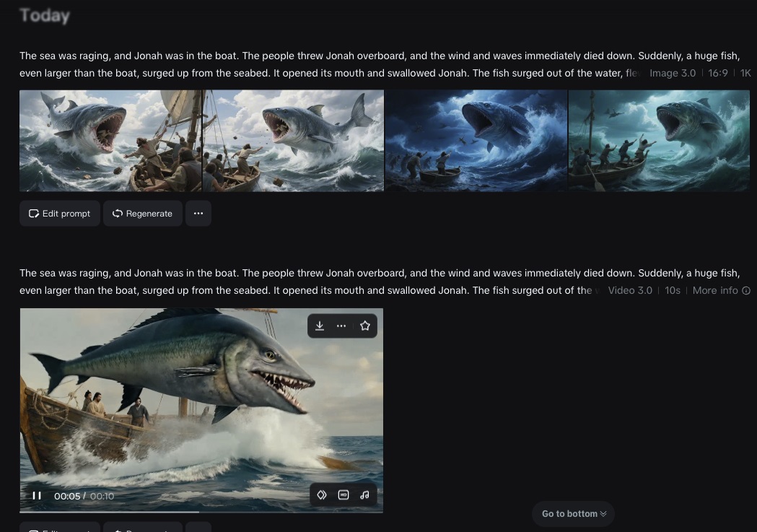Click the music note icon on the video
Screen dimensions: 757x532
pos(364,494)
